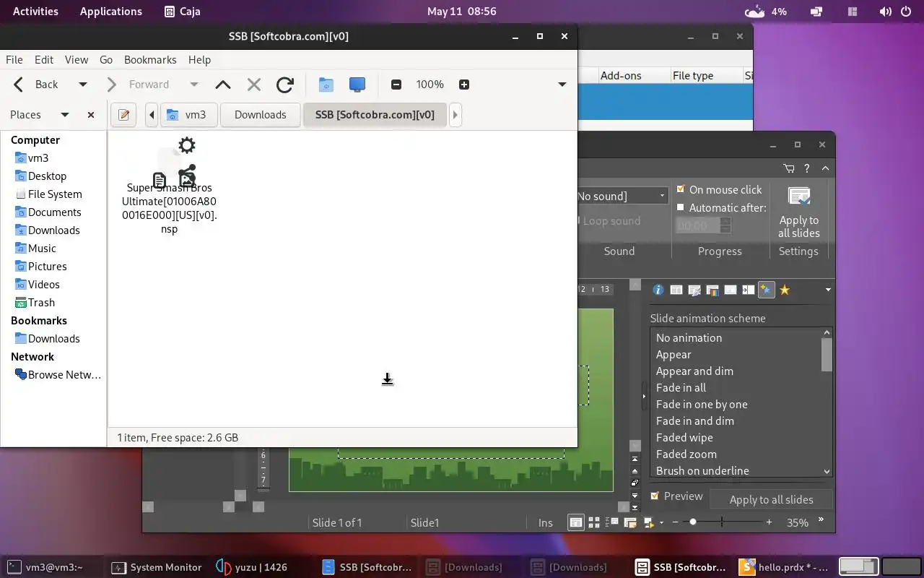
Task: Zoom in with plus icon in Caja
Action: pyautogui.click(x=464, y=85)
